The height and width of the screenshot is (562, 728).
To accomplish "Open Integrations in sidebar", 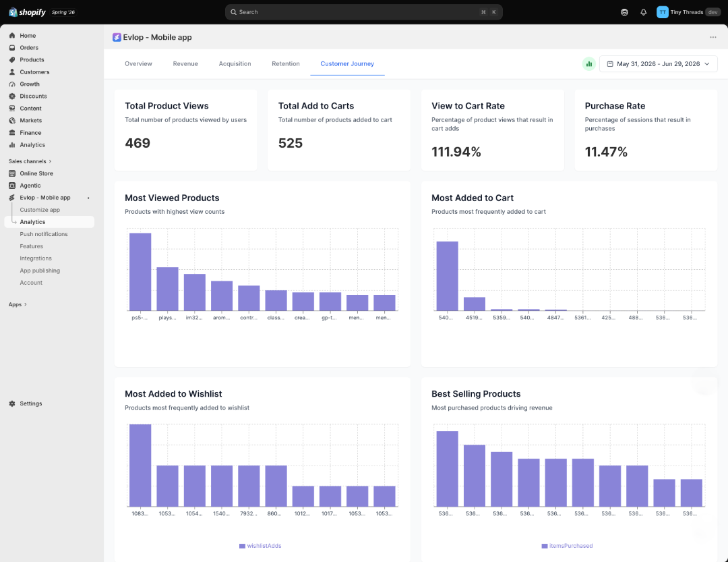I will pyautogui.click(x=36, y=258).
